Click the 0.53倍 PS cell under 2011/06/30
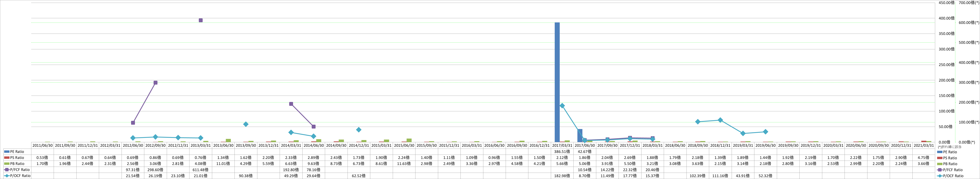 pos(42,158)
